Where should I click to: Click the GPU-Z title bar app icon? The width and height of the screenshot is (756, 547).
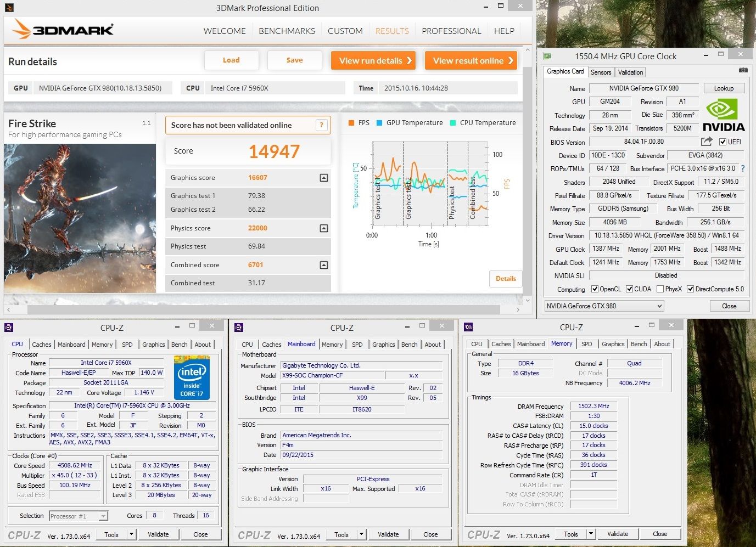[x=547, y=55]
